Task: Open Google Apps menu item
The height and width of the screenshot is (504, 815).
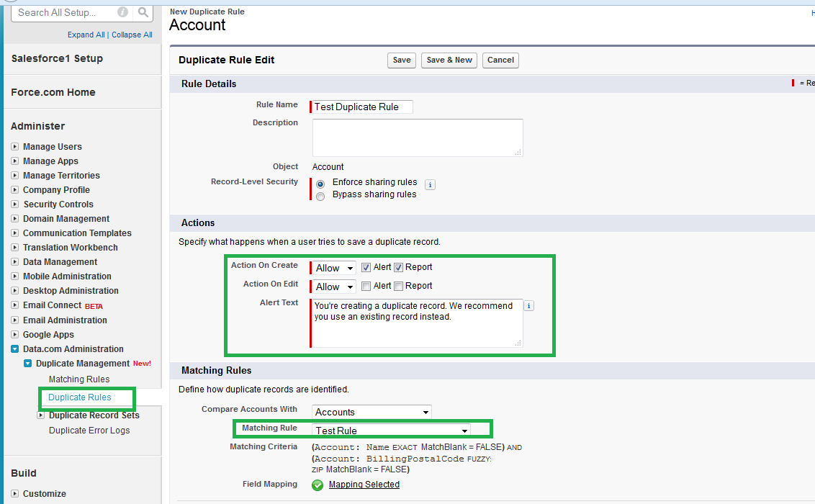Action: point(48,335)
